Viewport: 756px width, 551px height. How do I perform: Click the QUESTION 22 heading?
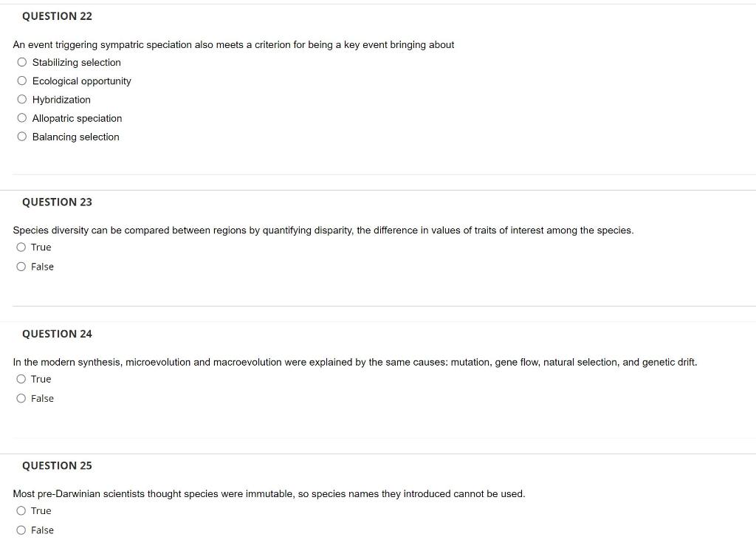57,16
